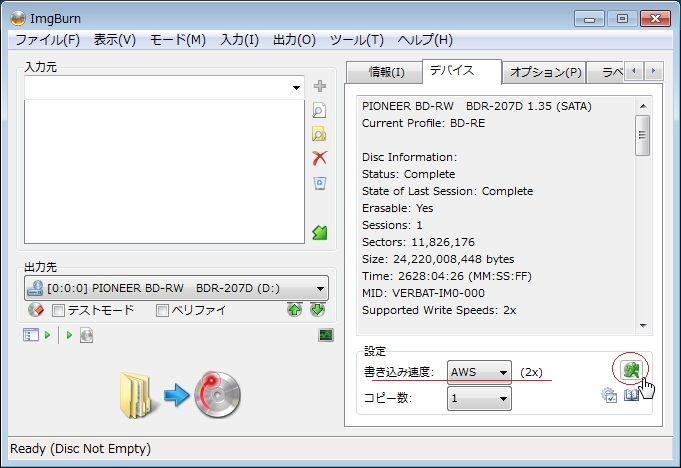Open the 入力元 source dropdown
Screen dimensions: 681x468
pos(296,88)
